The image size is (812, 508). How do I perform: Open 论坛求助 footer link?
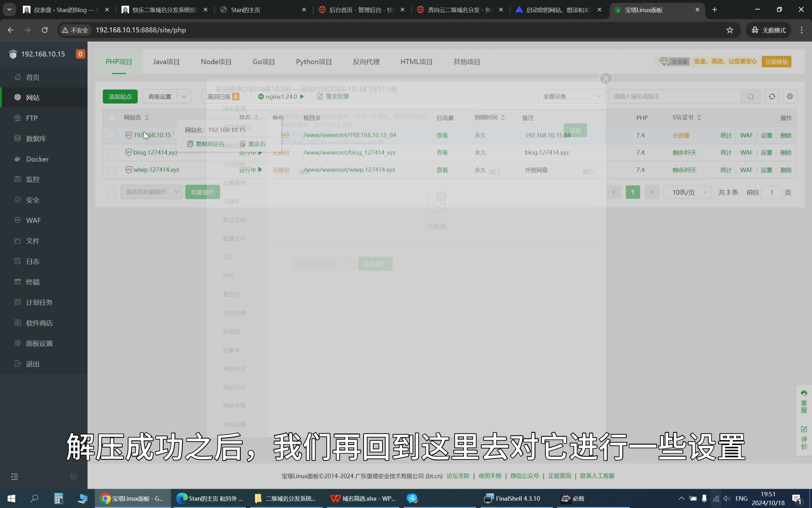coord(458,476)
